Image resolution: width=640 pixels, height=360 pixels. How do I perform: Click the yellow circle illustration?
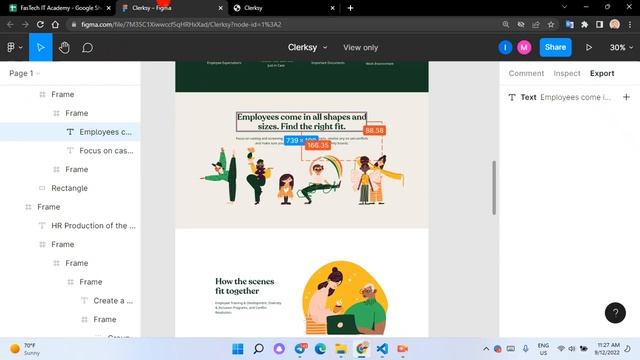coord(345,298)
